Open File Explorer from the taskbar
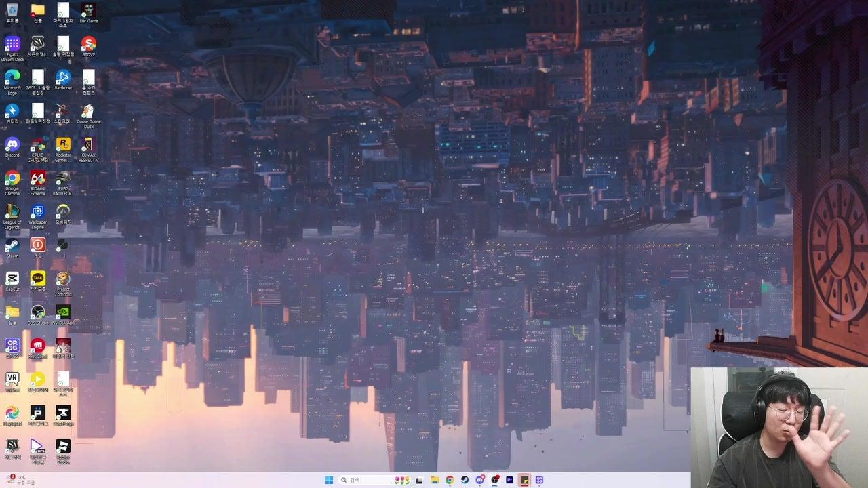 click(435, 480)
